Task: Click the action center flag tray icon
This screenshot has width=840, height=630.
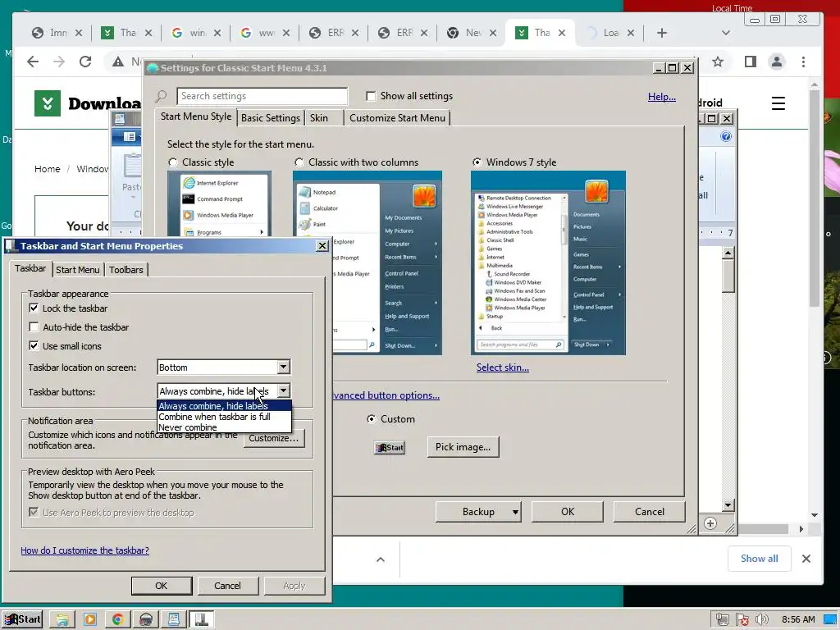Action: [742, 620]
